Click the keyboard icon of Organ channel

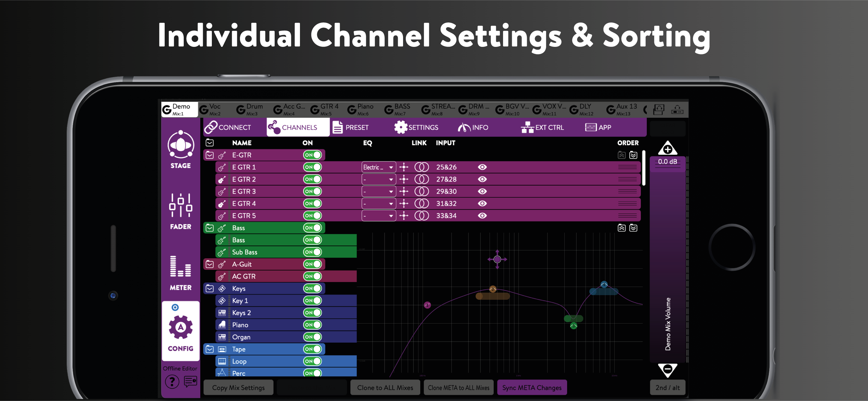[x=222, y=337]
